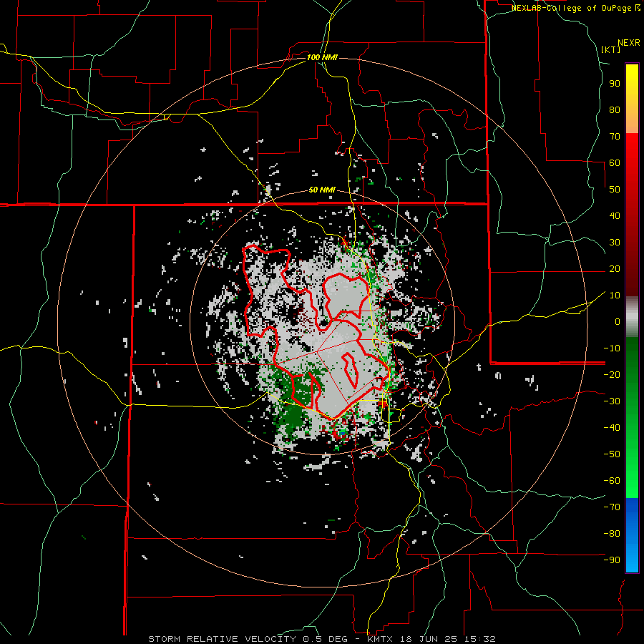
Task: Click the gray zero-velocity segment of the color bar
Action: [x=632, y=317]
